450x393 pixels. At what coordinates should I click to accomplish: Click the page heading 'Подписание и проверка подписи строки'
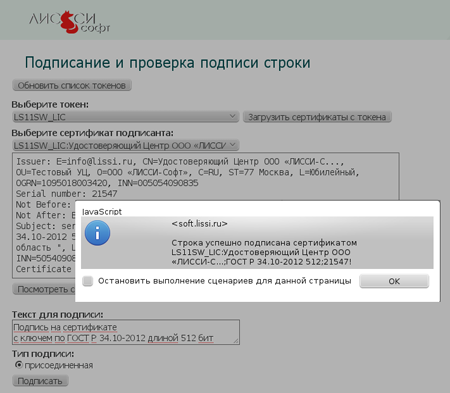coord(168,63)
